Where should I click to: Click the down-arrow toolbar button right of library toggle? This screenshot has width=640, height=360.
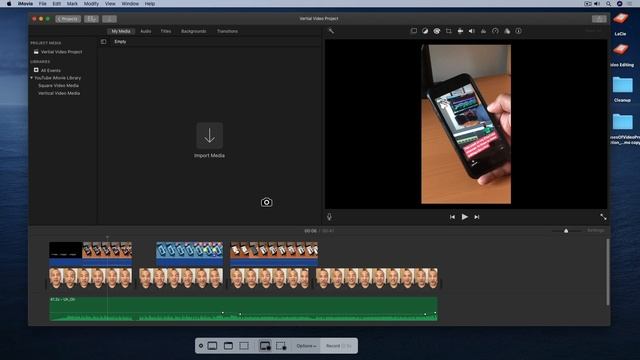pyautogui.click(x=109, y=19)
